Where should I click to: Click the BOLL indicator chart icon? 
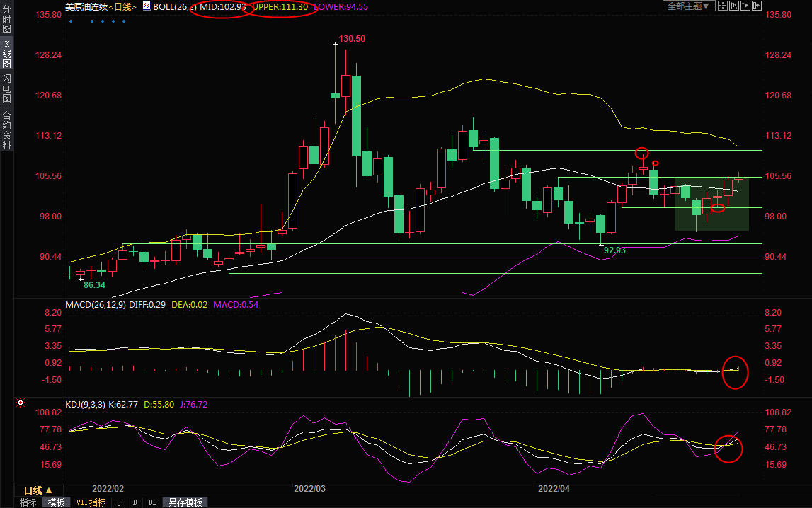(x=147, y=6)
